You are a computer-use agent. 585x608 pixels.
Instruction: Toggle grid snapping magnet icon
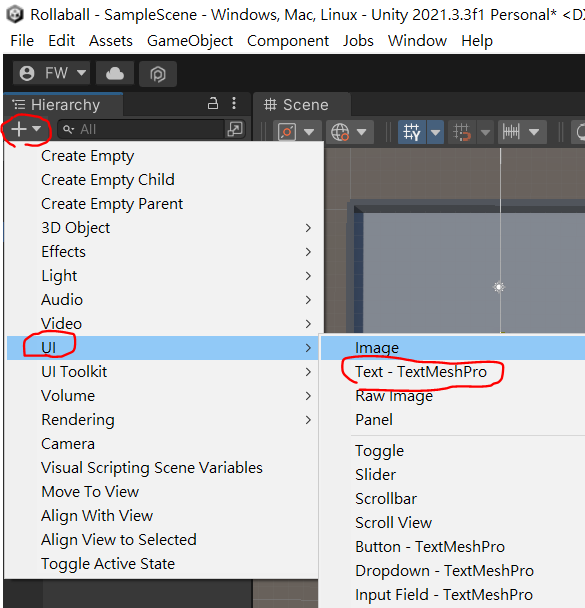tap(462, 132)
